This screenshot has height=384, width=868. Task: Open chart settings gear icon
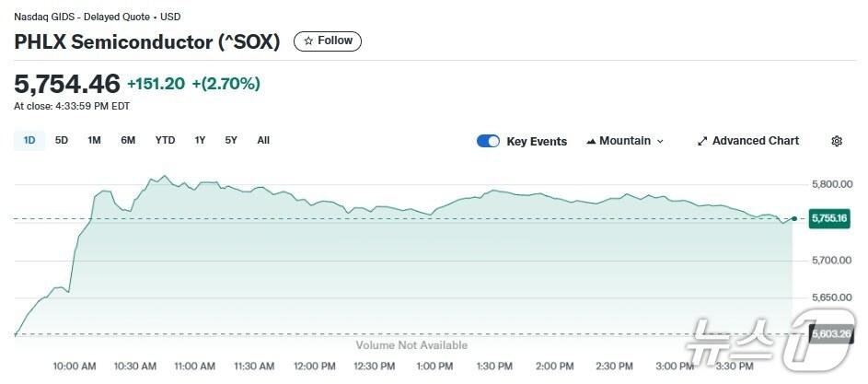pyautogui.click(x=837, y=142)
